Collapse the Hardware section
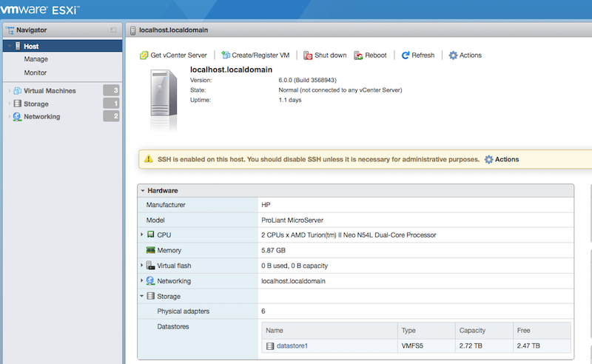 tap(143, 191)
